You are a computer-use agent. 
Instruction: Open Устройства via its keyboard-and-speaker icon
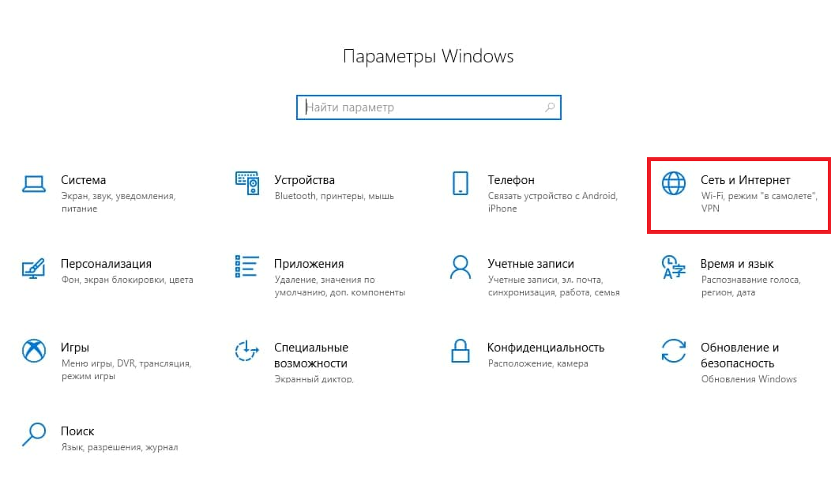[247, 183]
